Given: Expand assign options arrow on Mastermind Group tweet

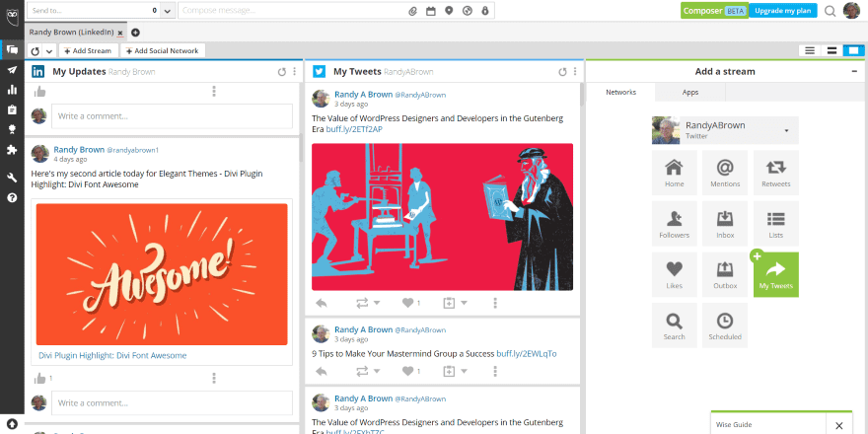Looking at the screenshot, I should click(x=464, y=372).
